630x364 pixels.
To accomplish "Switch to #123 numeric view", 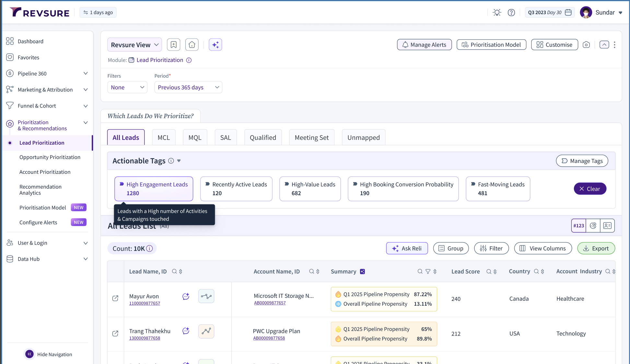I will tap(578, 226).
